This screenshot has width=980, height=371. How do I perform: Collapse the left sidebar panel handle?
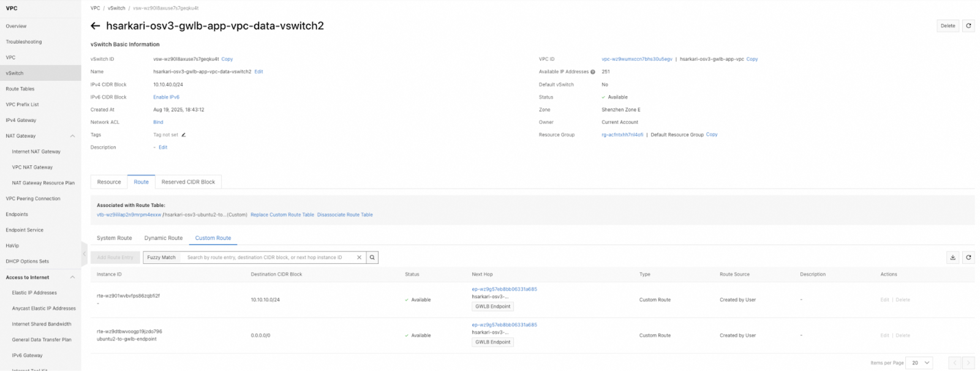tap(85, 253)
